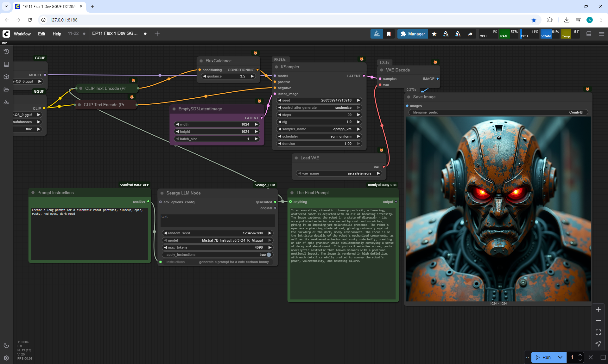
Task: Toggle apply_instructions switch in Searge LLM Node
Action: 269,255
